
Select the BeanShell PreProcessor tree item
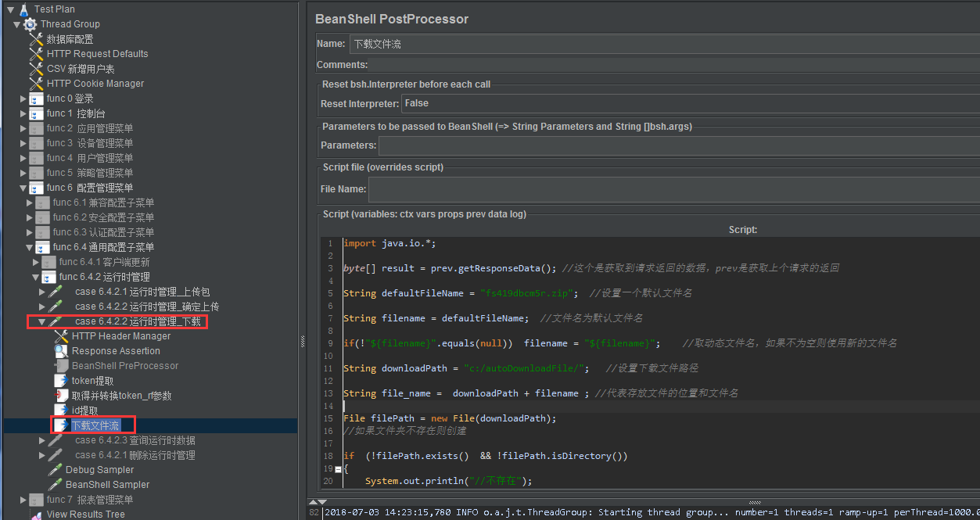coord(125,366)
